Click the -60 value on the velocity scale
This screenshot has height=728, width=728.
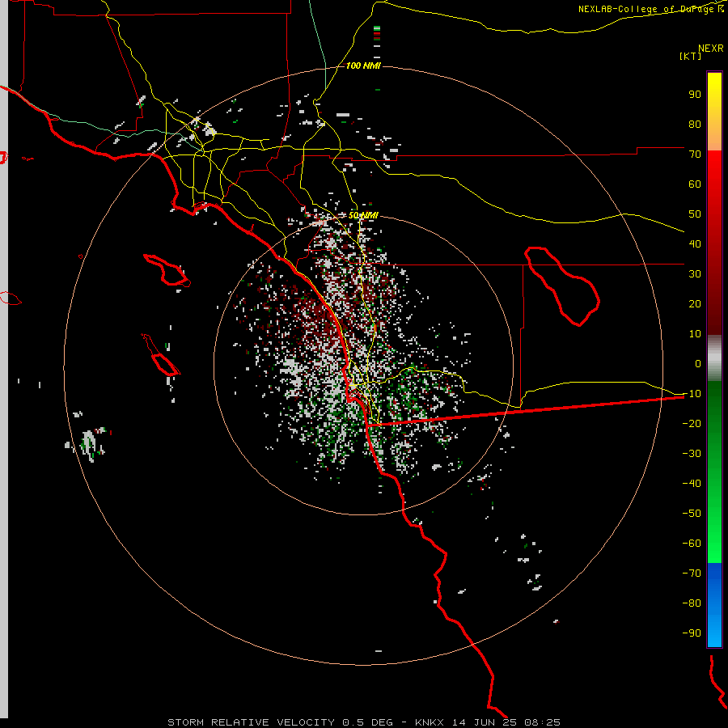pos(692,544)
